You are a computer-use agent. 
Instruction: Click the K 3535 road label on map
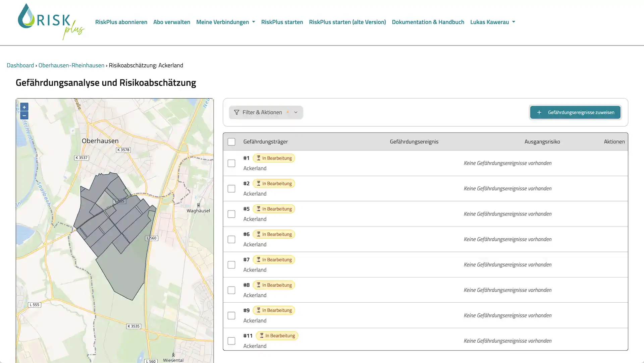point(133,326)
